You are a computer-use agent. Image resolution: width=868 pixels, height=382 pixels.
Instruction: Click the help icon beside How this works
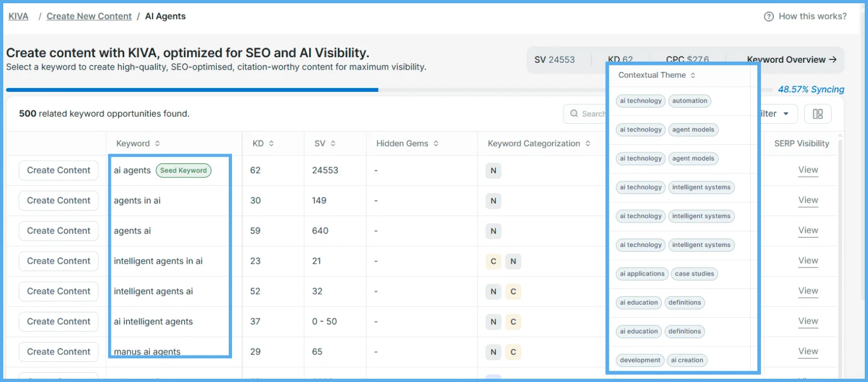[768, 17]
